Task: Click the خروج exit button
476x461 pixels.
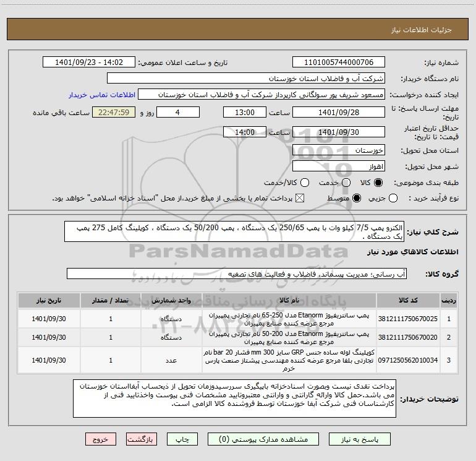Action: coord(101,439)
